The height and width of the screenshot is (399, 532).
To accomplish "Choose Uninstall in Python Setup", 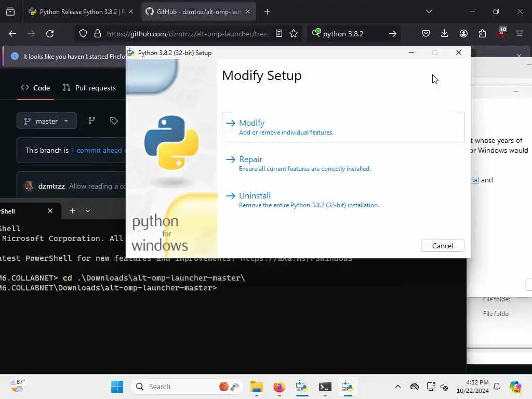I will point(343,200).
